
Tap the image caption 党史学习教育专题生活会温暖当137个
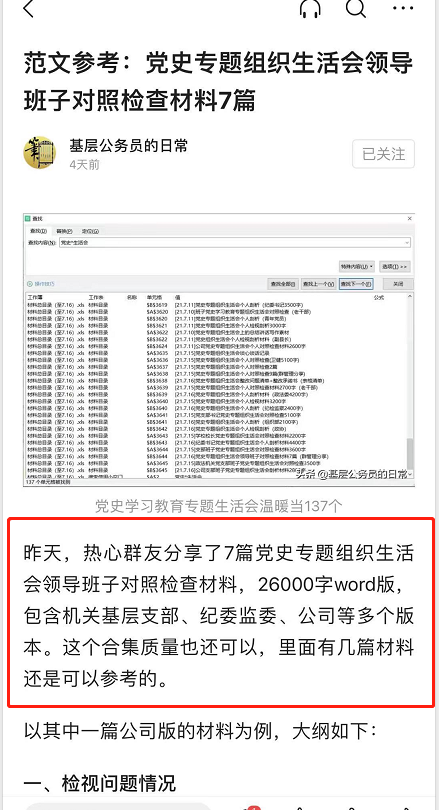[x=218, y=506]
